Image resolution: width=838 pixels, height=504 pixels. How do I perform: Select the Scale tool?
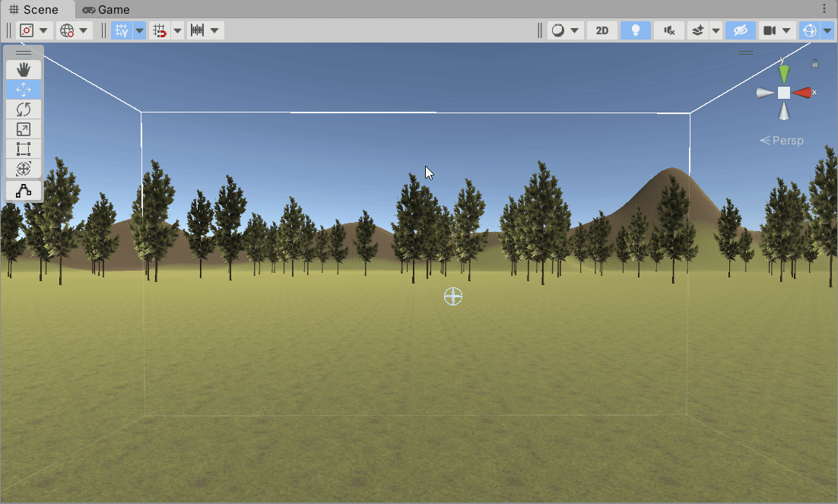(24, 128)
